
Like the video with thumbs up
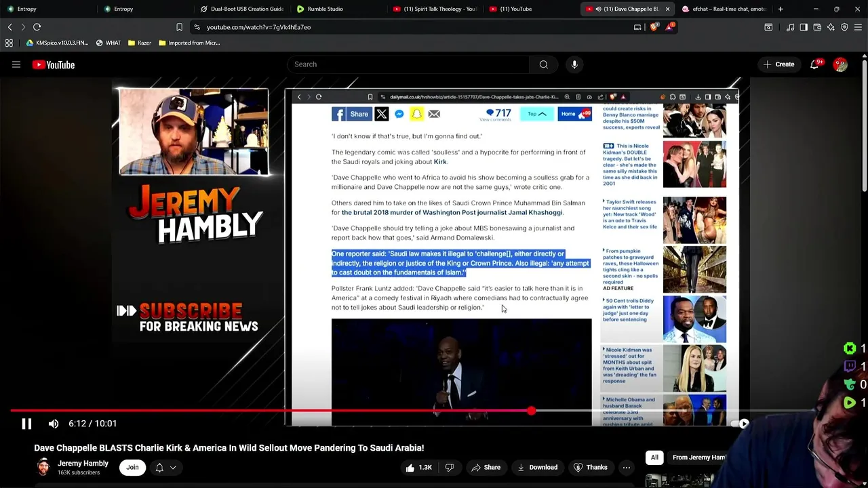(x=419, y=467)
